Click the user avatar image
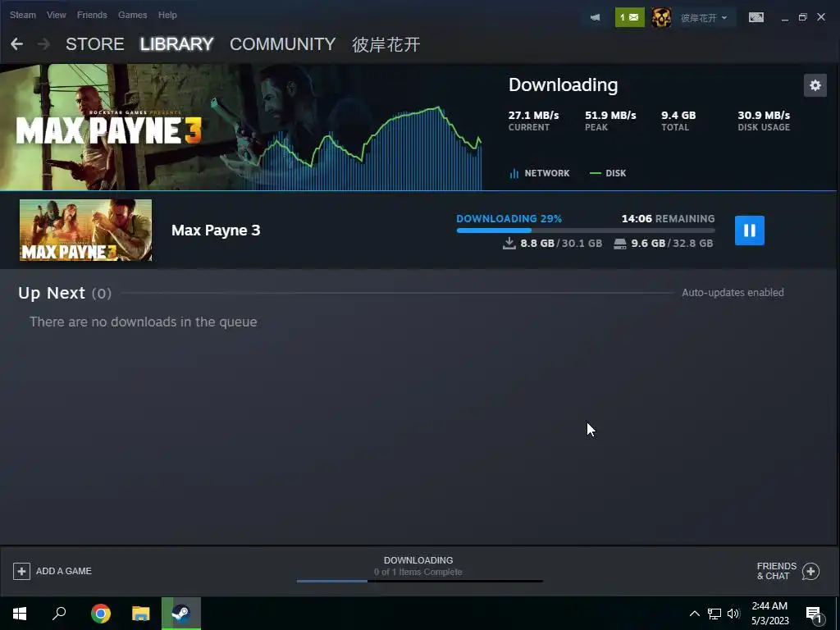 click(x=661, y=18)
